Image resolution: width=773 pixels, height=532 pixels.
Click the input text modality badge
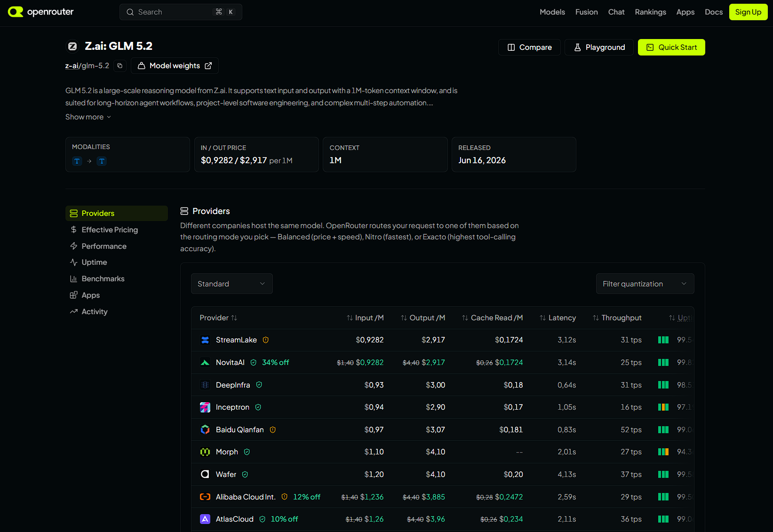coord(77,161)
